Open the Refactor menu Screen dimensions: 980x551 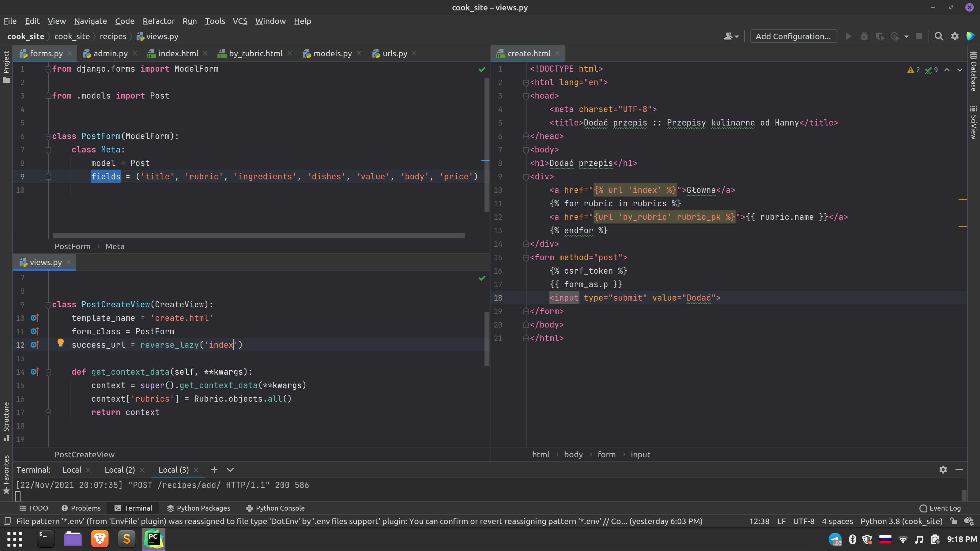coord(158,21)
